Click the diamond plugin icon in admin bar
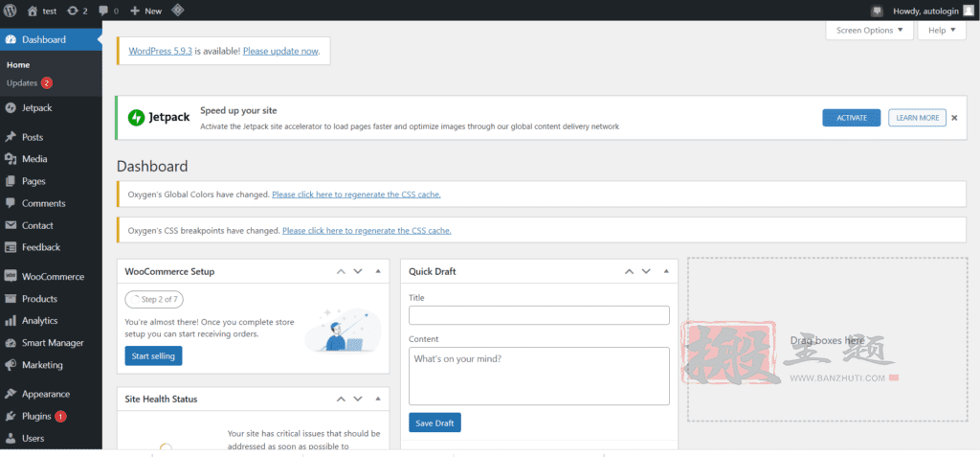980x457 pixels. [x=177, y=11]
